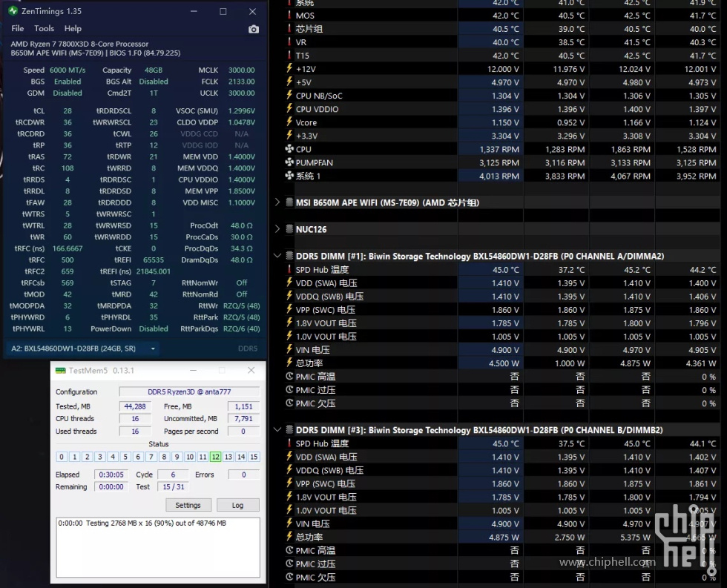Click the DIMM #1 总功率 power icon
The height and width of the screenshot is (588, 727).
[289, 363]
